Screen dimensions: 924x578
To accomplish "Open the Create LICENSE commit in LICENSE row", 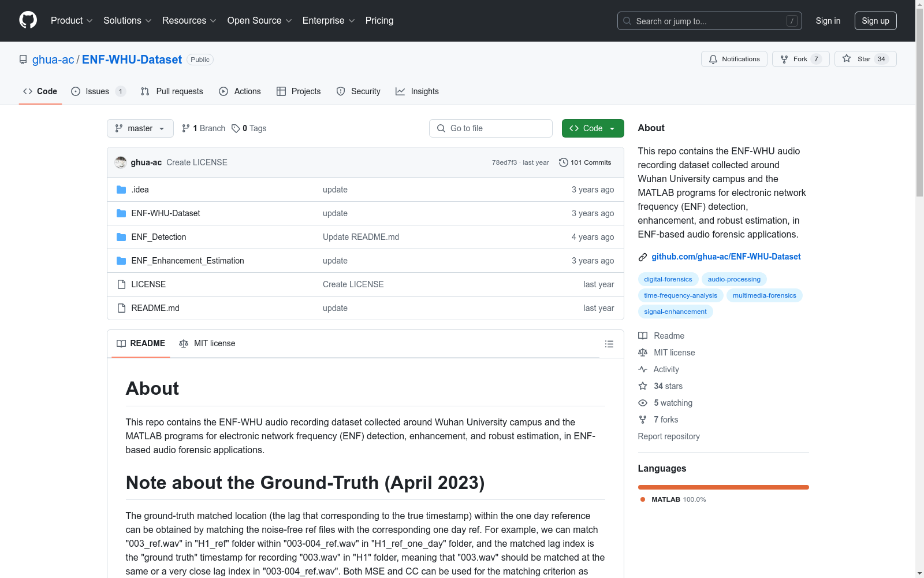I will coord(353,284).
